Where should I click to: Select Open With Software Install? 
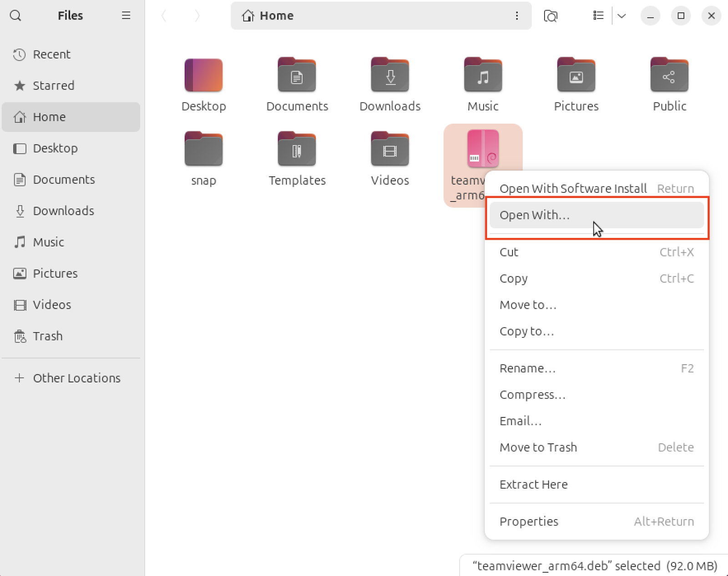573,188
